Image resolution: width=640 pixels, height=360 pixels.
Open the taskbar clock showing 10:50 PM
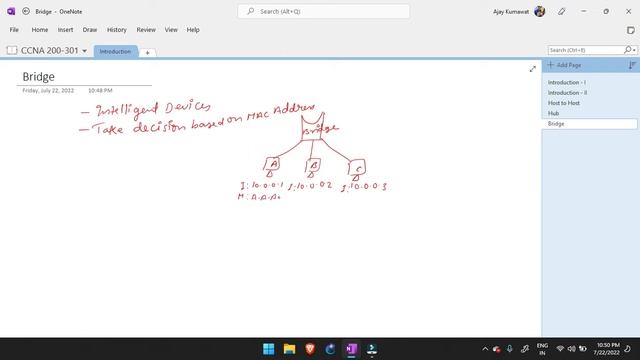608,349
